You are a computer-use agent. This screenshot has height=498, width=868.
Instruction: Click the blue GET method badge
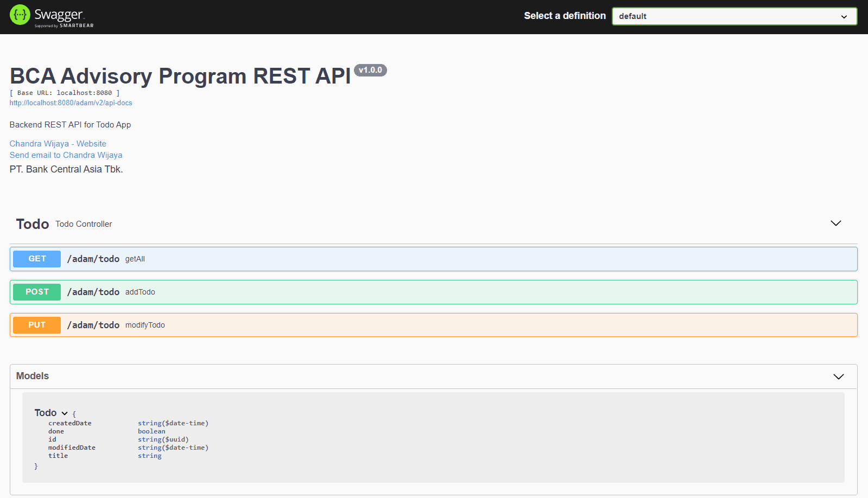coord(37,259)
